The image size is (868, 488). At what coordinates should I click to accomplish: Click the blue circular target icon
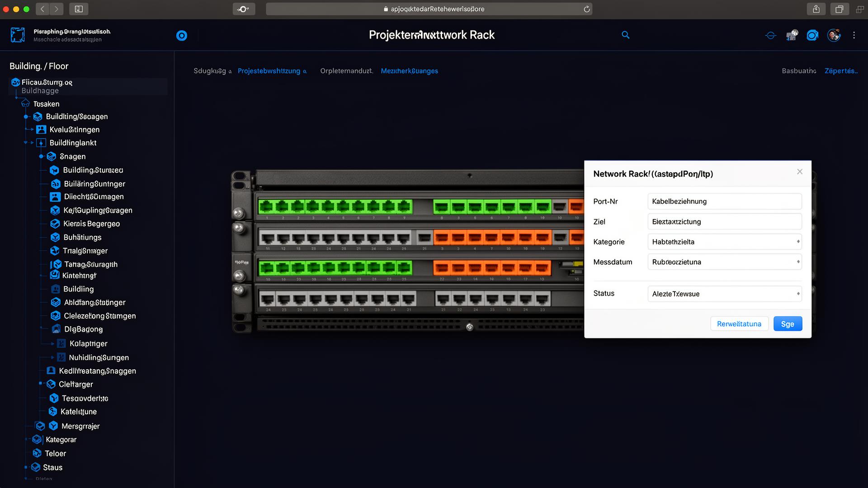pos(182,36)
